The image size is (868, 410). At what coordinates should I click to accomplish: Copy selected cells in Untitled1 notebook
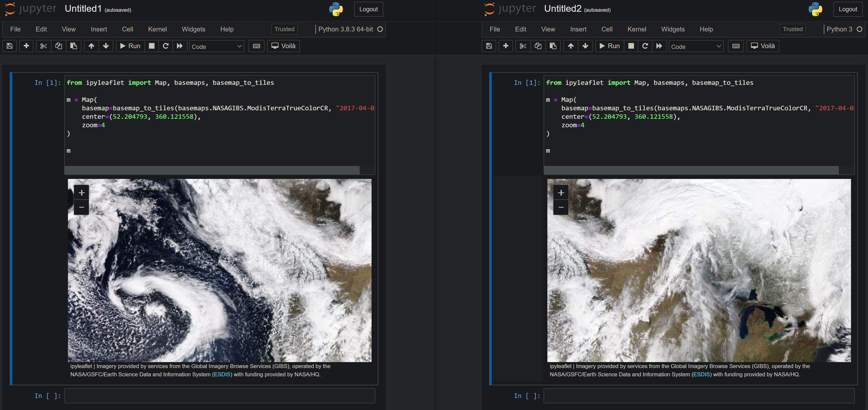coord(59,46)
